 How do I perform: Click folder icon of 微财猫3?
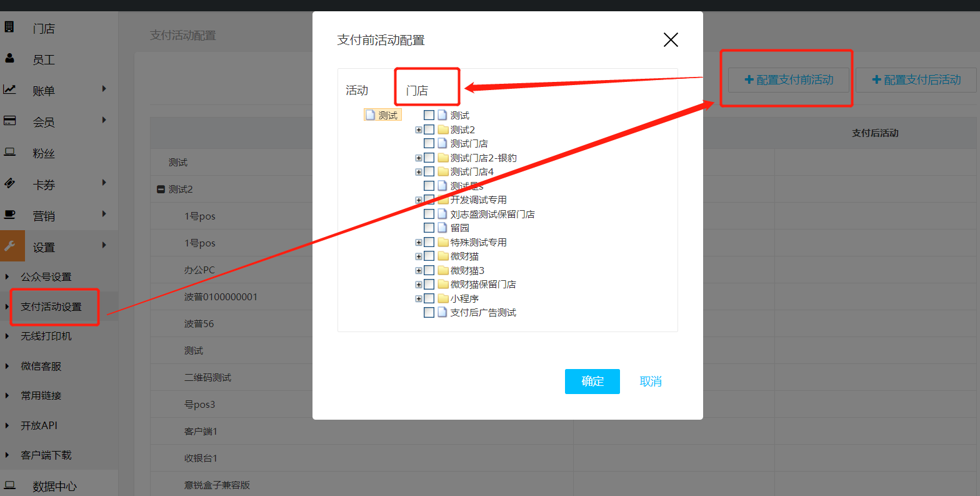point(443,270)
